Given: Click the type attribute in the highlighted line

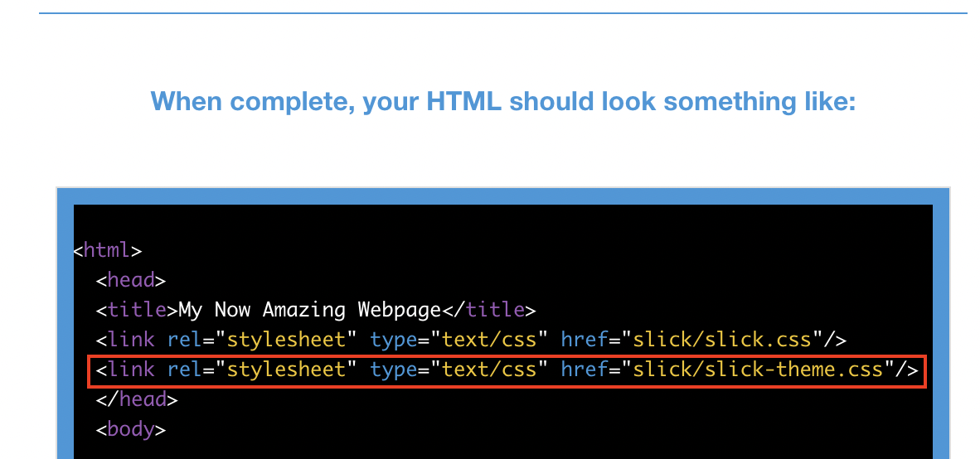Looking at the screenshot, I should coord(393,370).
